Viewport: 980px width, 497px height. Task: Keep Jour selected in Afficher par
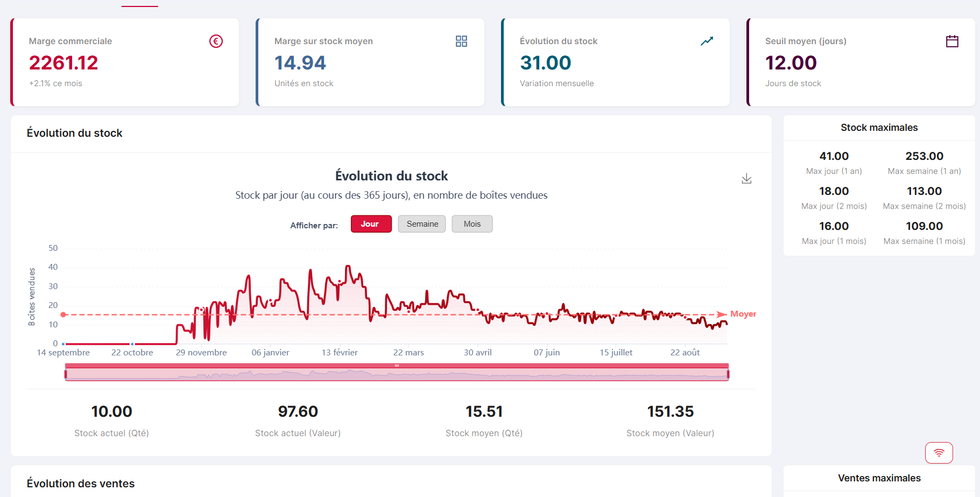(x=371, y=223)
